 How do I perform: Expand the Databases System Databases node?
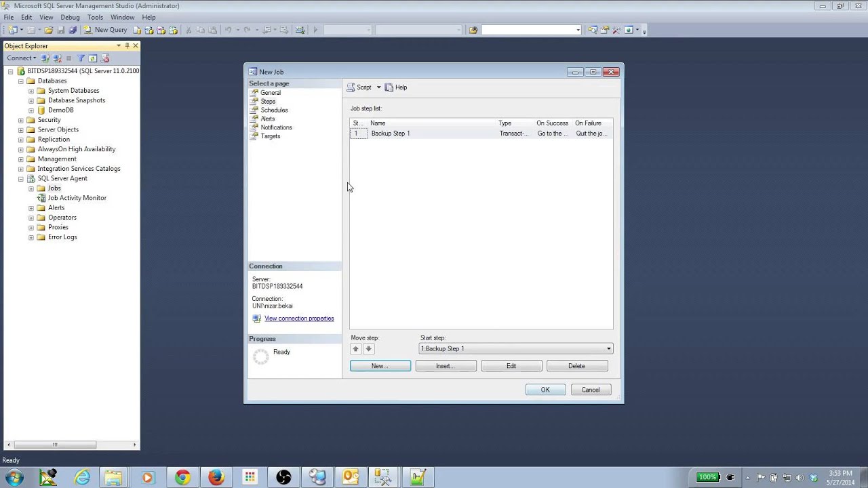pyautogui.click(x=31, y=91)
